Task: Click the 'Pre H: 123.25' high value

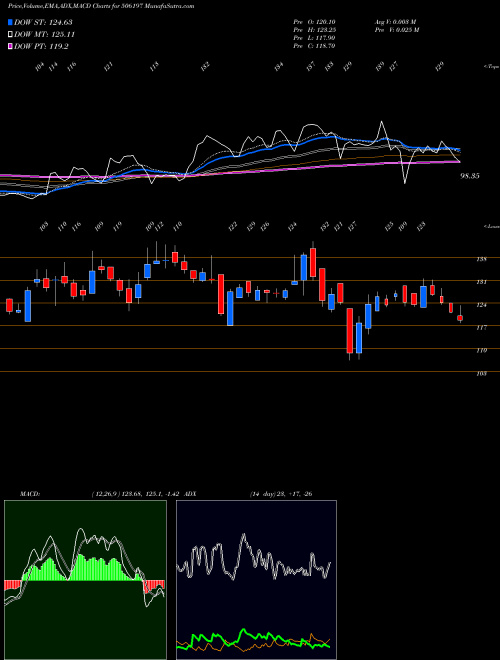Action: point(314,30)
